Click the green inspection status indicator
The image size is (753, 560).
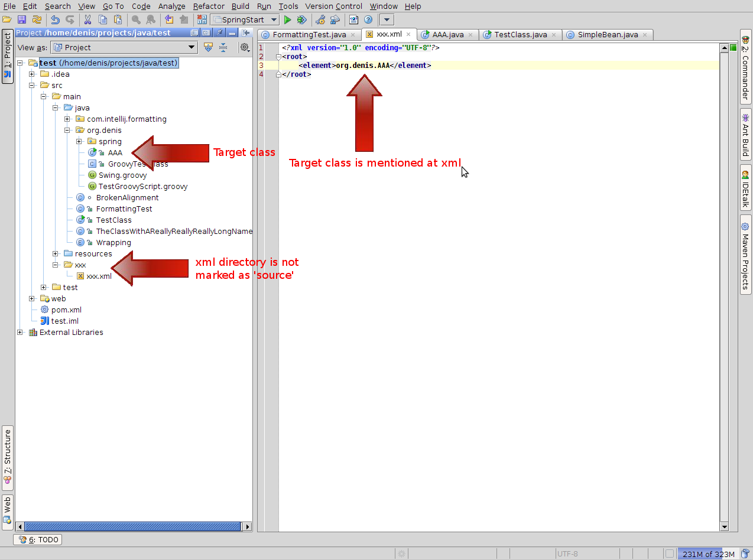[733, 47]
